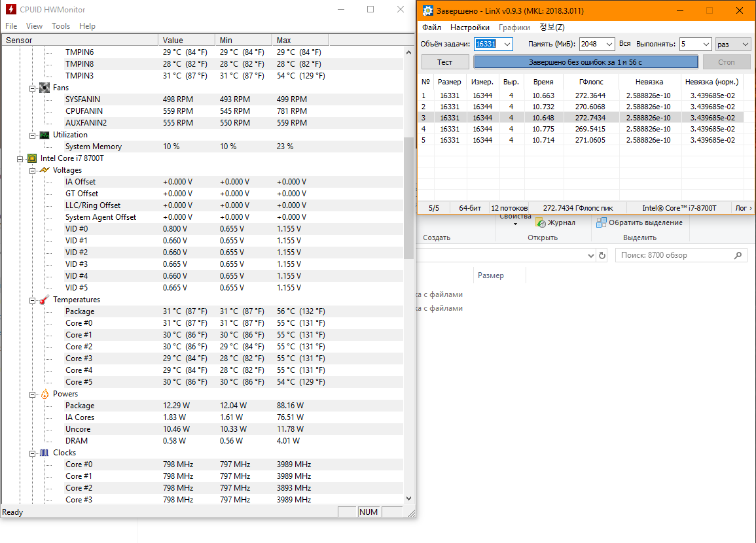The width and height of the screenshot is (756, 543).
Task: Collapse the Intel Core i7 8700T node
Action: pos(20,158)
